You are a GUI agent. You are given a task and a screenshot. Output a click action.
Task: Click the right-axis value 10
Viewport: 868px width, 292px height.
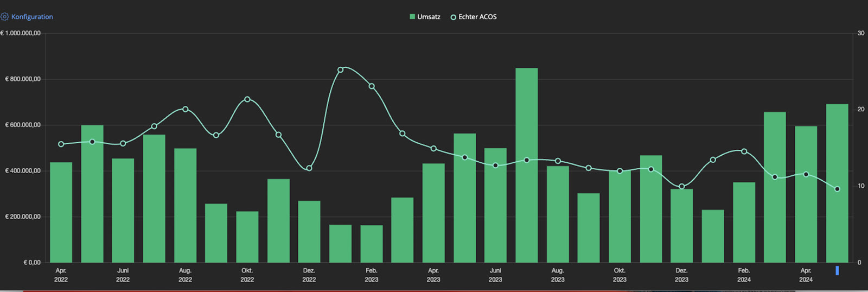pyautogui.click(x=861, y=186)
